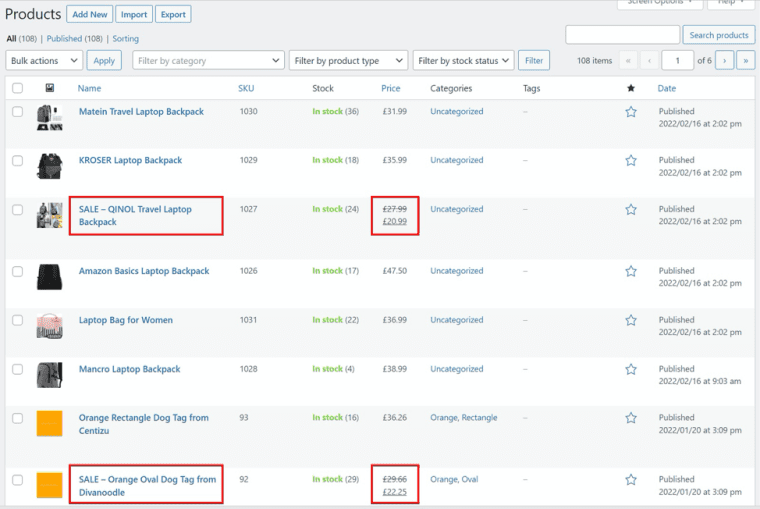The height and width of the screenshot is (509, 760).
Task: Tick the checkbox for SALE – QINOL Travel Laptop Backpack
Action: coord(17,209)
